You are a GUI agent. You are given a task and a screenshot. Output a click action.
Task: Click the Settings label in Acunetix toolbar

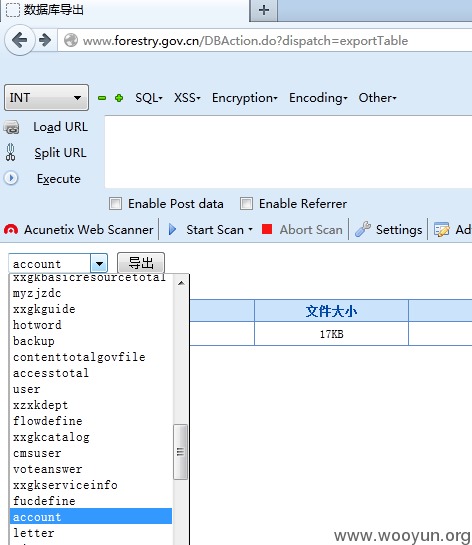pos(399,230)
